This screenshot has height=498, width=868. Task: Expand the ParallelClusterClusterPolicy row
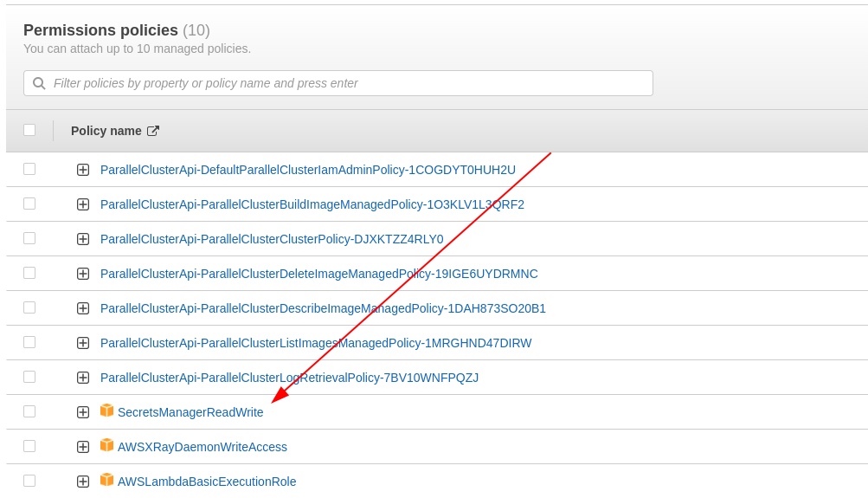pyautogui.click(x=83, y=239)
